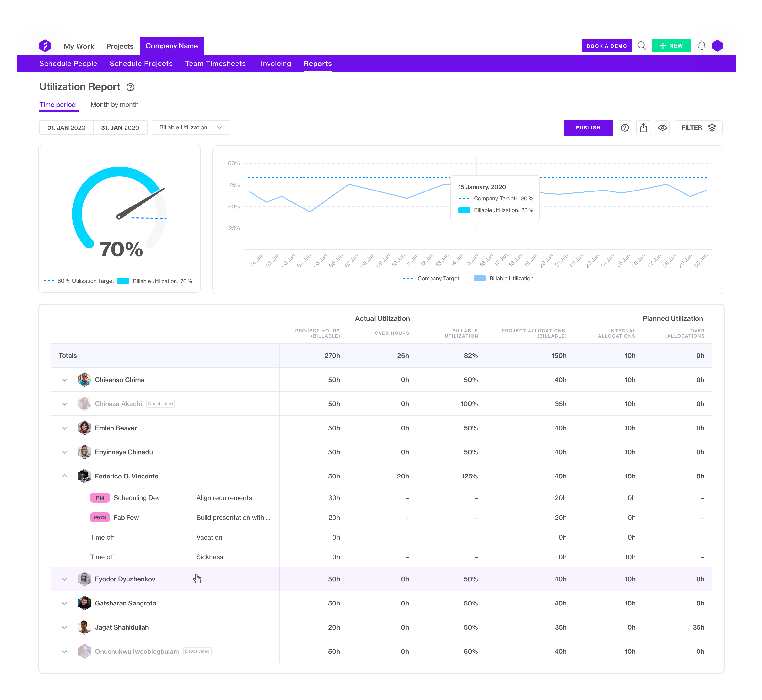Click help icon next to Utilization Report title

(x=130, y=87)
